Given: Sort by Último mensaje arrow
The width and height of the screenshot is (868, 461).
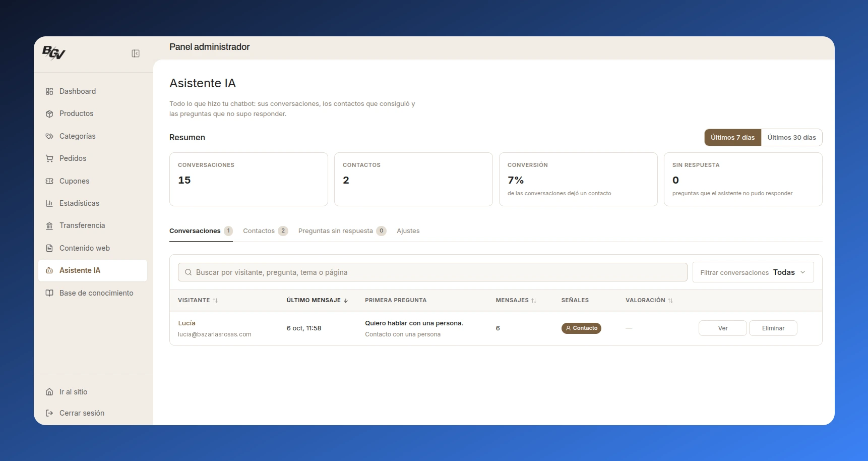Looking at the screenshot, I should [346, 301].
